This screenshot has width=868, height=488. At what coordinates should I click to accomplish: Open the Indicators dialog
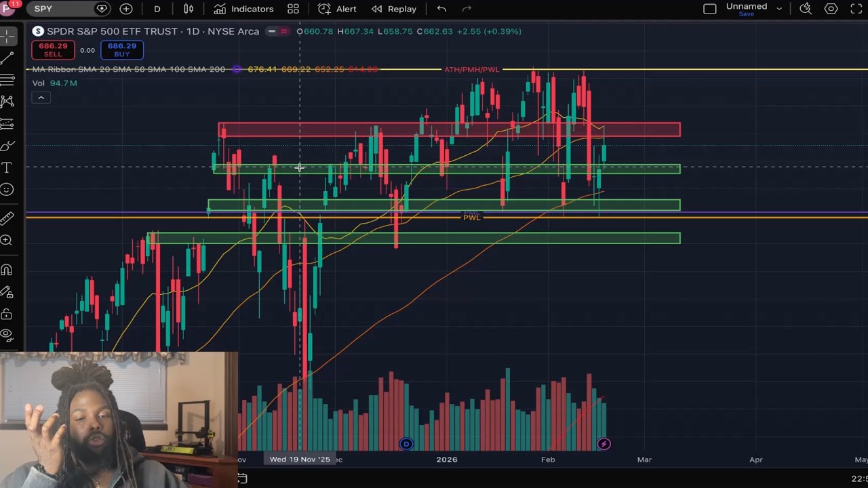tap(243, 9)
